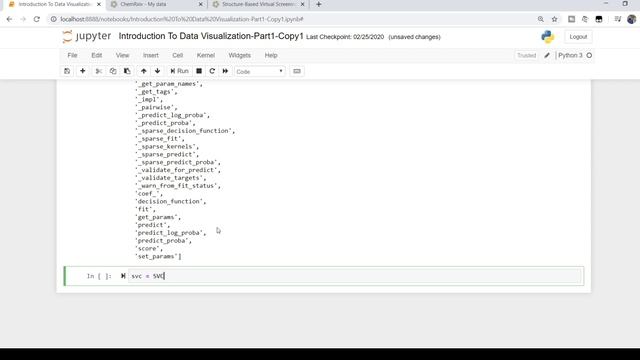
Task: Restart the kernel with the circular arrow
Action: tap(212, 71)
